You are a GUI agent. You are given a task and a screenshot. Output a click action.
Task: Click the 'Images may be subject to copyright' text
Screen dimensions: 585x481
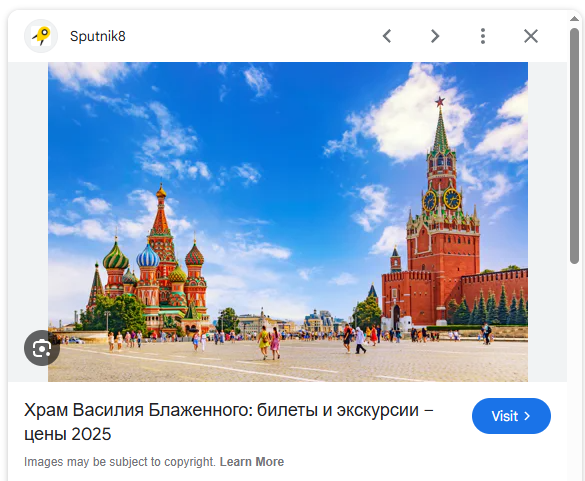(120, 462)
